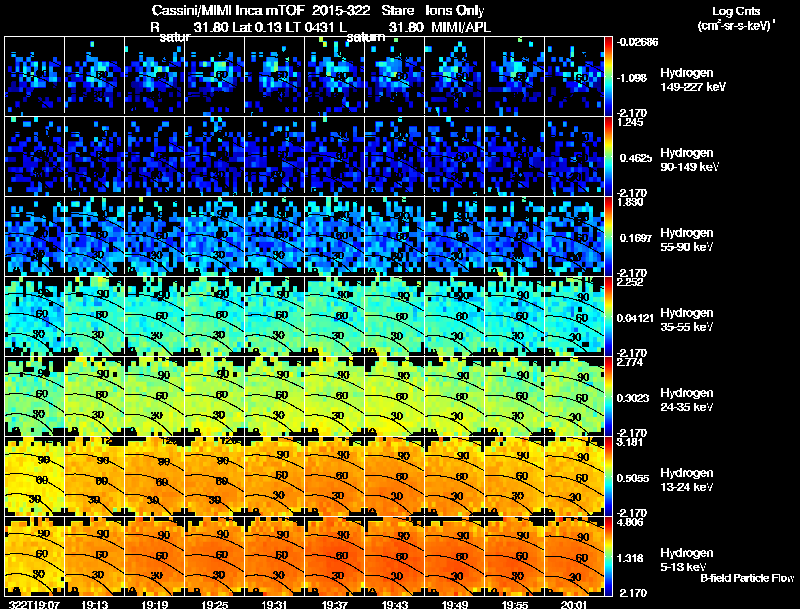Viewport: 800px width, 609px height.
Task: Click the color bar beside Hydrogen 55-90 keV
Action: point(608,237)
